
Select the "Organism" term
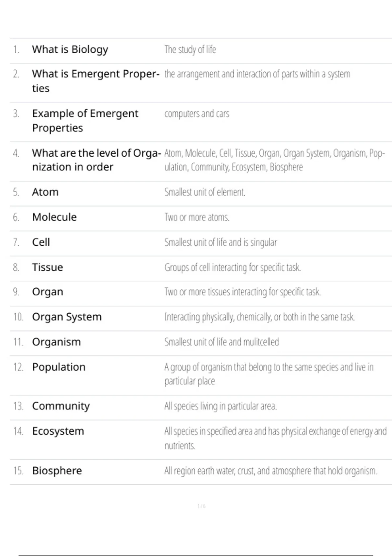[x=56, y=342]
